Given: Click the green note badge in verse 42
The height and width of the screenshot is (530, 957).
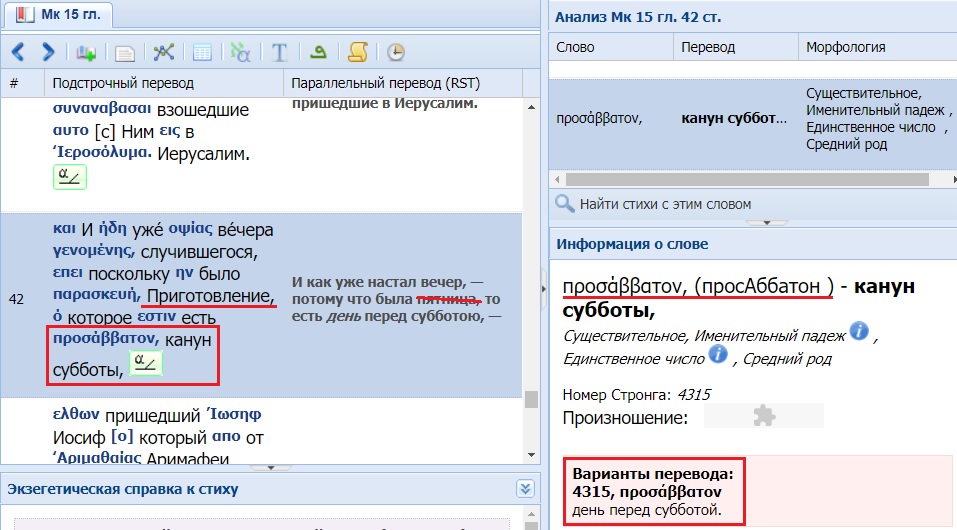Looking at the screenshot, I should click(x=147, y=365).
